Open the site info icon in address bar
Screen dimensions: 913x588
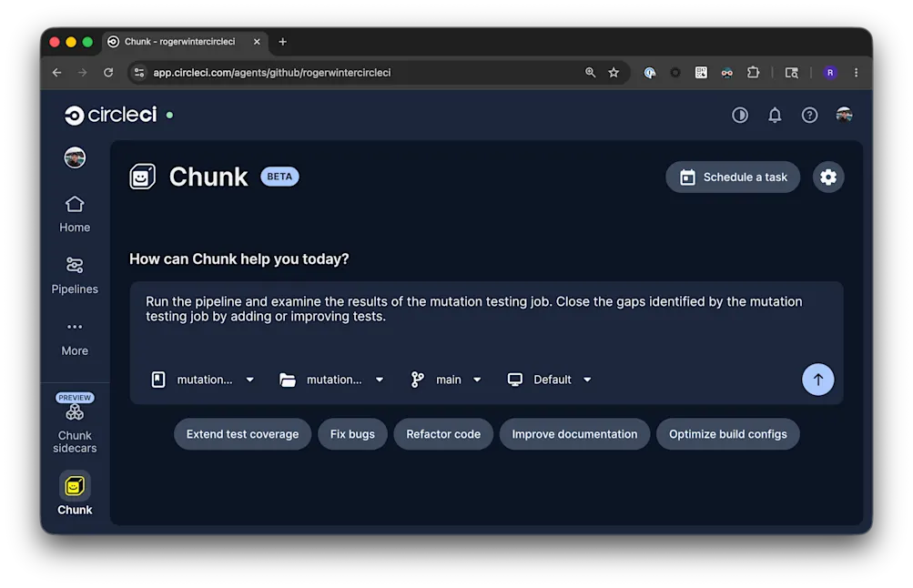tap(139, 73)
